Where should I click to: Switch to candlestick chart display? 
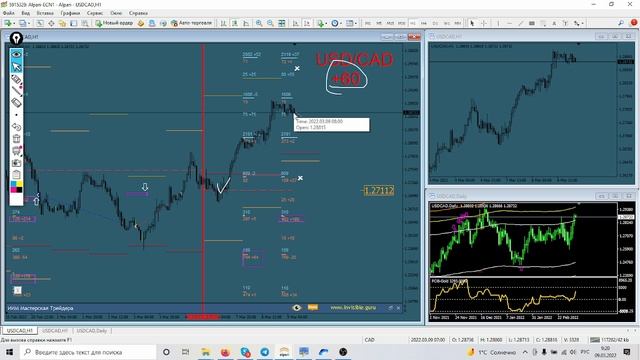click(235, 23)
